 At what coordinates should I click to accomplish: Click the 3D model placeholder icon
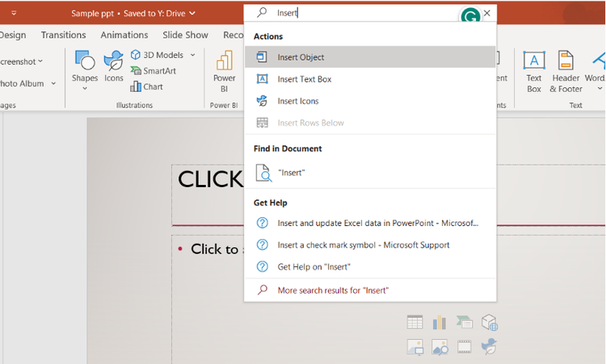tap(490, 322)
